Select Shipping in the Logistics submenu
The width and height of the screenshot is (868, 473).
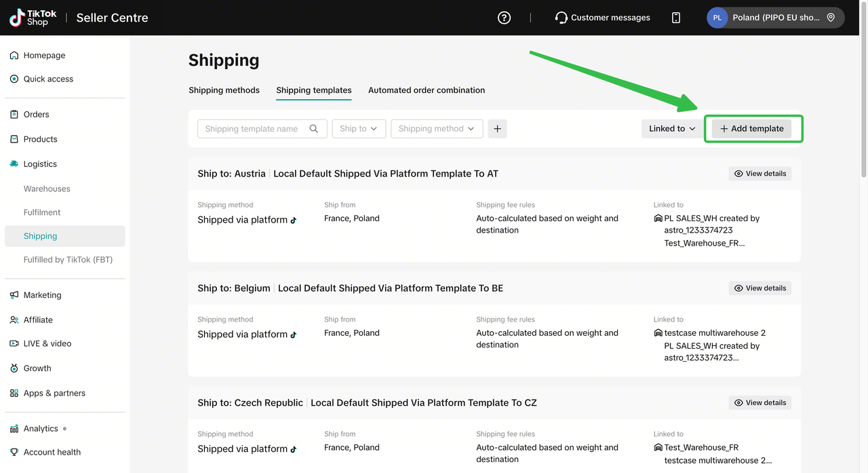65,236
